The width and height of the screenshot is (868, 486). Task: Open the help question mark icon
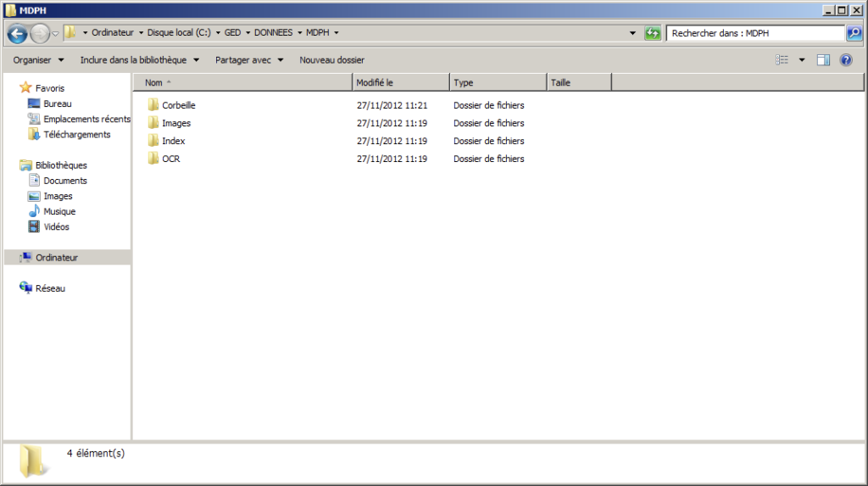tap(845, 60)
